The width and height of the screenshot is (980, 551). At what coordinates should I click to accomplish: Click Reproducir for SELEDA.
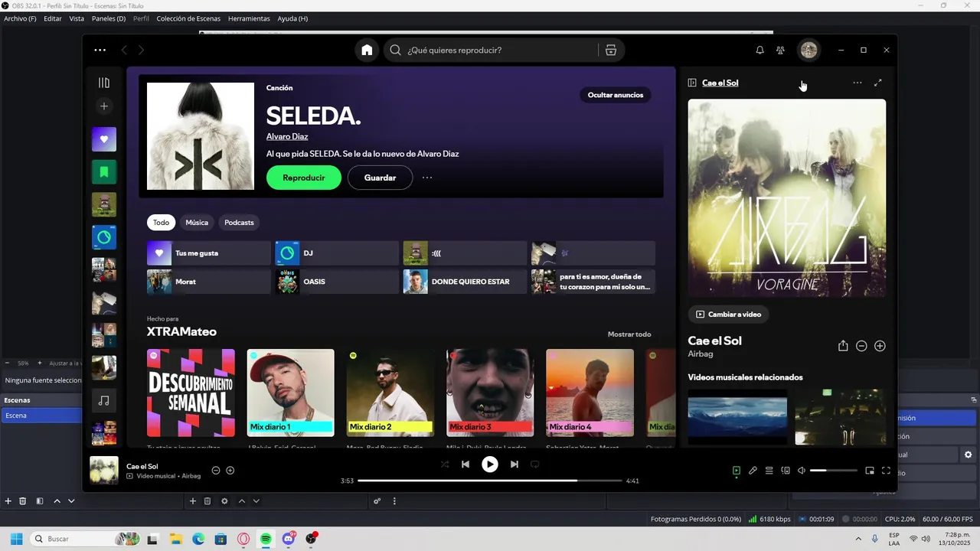pos(304,178)
